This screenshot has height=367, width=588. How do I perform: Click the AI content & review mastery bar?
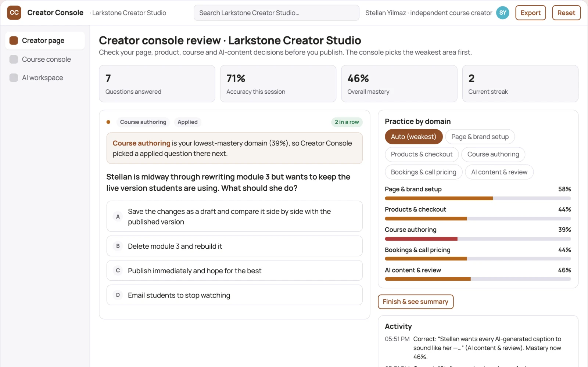pyautogui.click(x=478, y=279)
